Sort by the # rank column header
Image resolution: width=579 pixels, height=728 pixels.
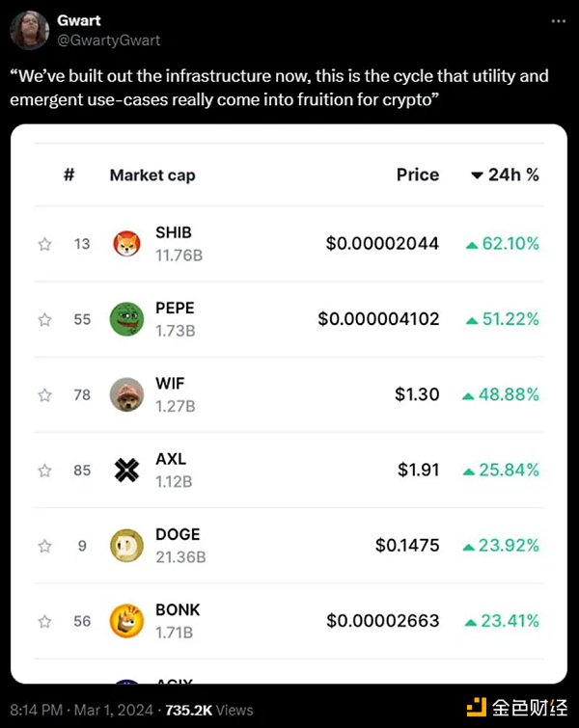[69, 175]
